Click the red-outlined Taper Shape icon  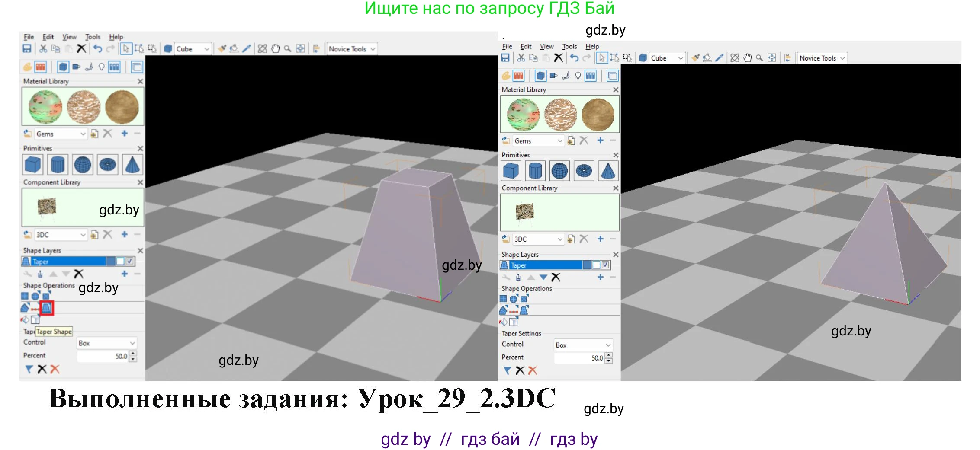(x=46, y=308)
